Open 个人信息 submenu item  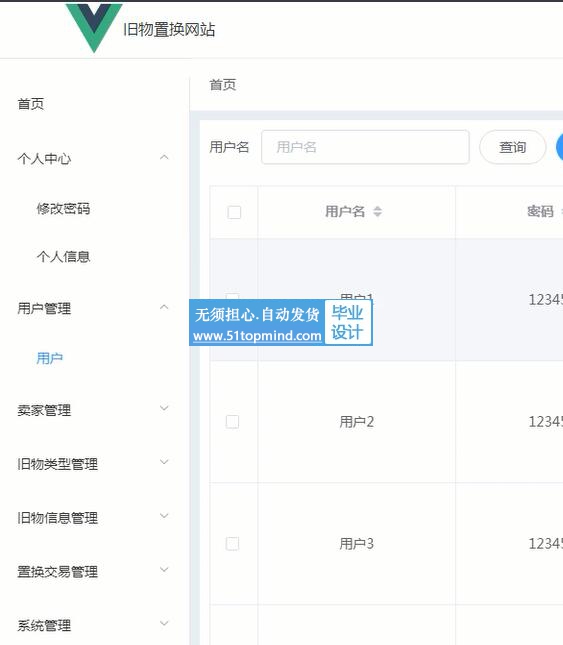[x=63, y=257]
